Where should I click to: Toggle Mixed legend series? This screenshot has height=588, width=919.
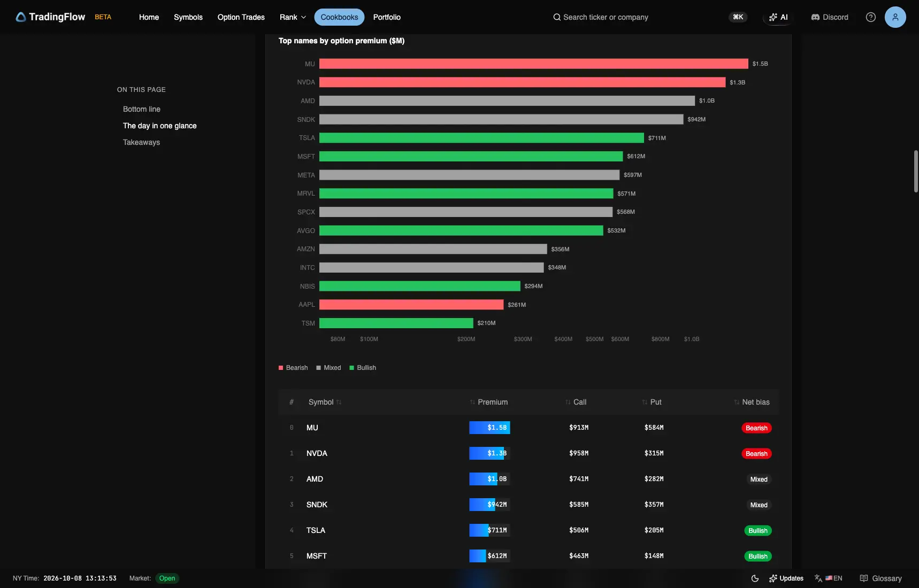[x=328, y=368]
